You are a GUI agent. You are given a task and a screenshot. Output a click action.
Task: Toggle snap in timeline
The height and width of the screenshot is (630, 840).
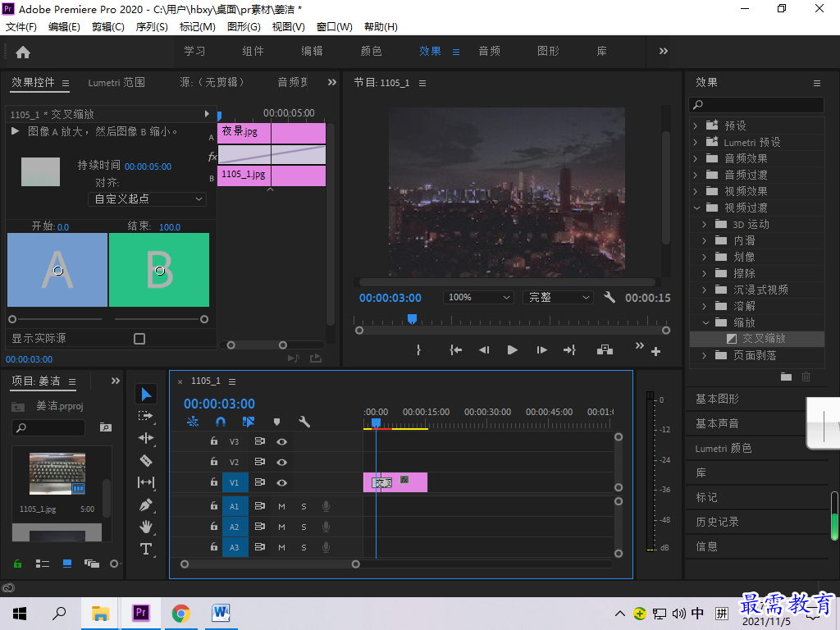[x=220, y=422]
